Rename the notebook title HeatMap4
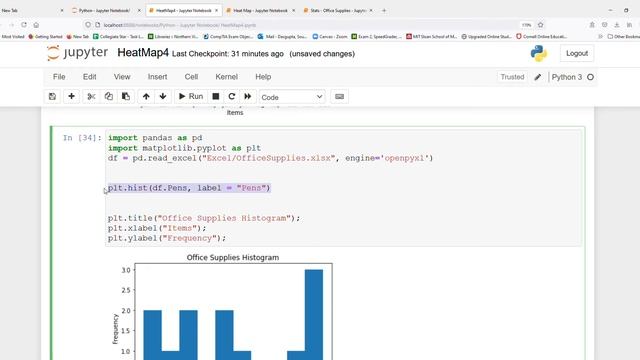Viewport: 640px width, 360px height. click(x=143, y=53)
